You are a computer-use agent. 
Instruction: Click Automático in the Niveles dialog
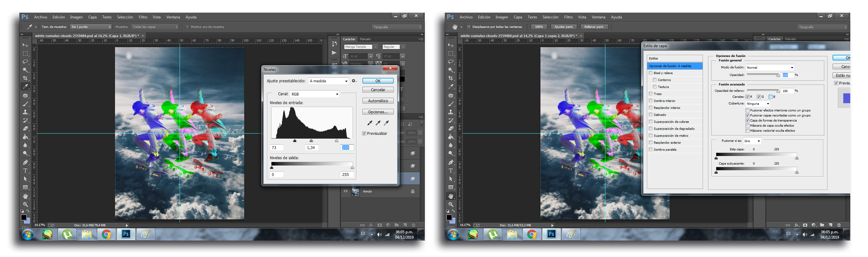coord(378,101)
